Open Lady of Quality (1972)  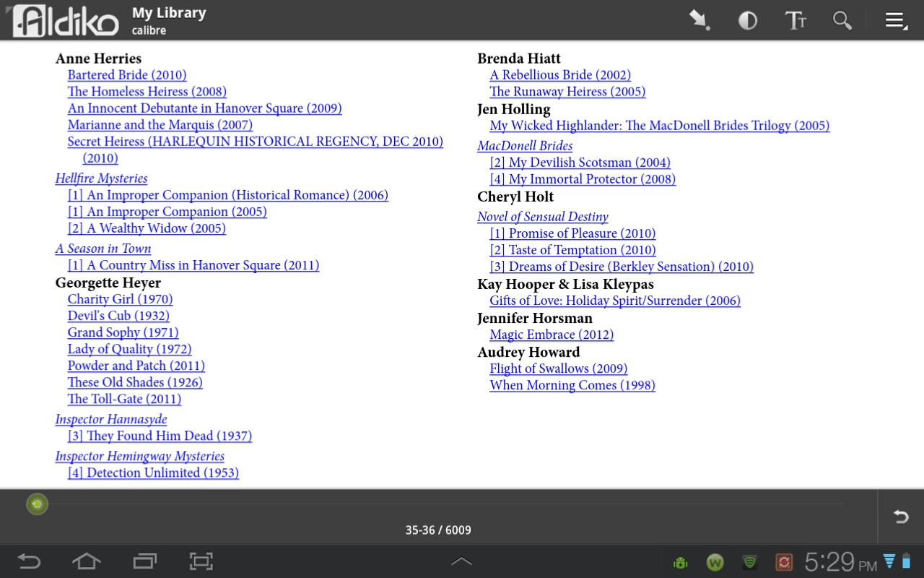coord(130,349)
